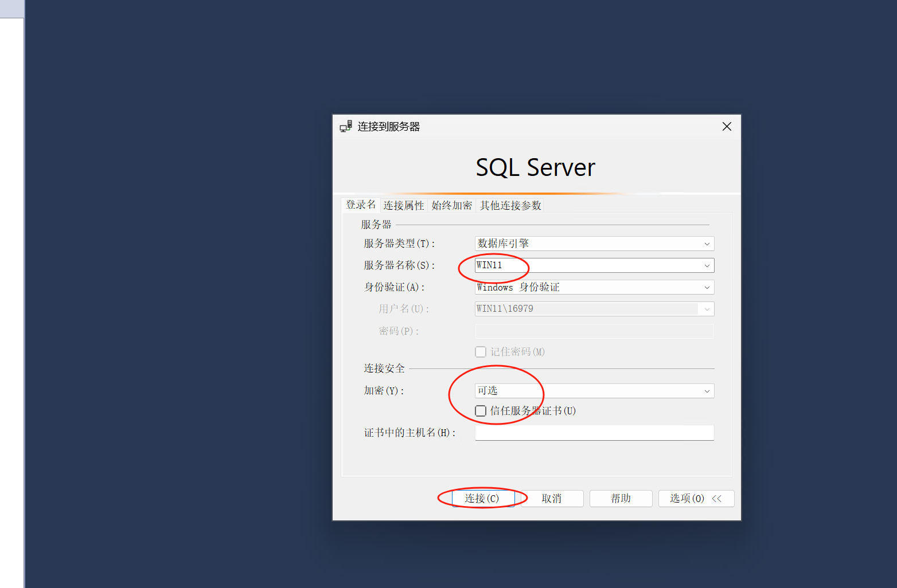Collapse options with the 选项(O) << button

pos(696,498)
